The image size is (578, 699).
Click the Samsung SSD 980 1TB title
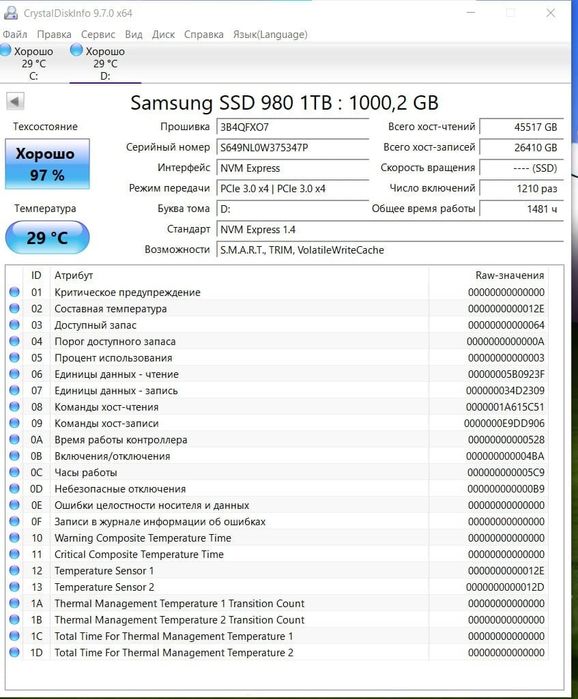click(x=284, y=103)
